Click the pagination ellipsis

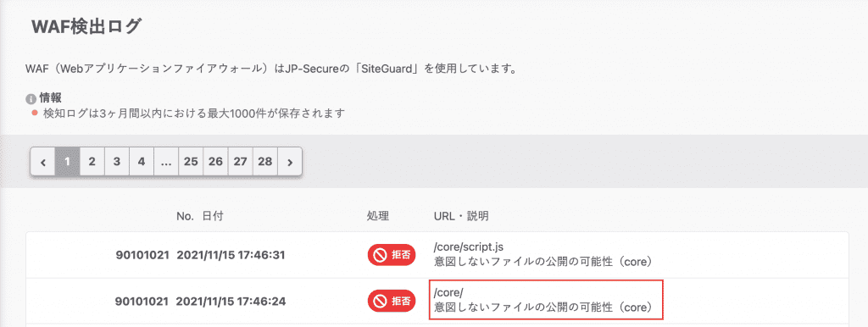(166, 162)
